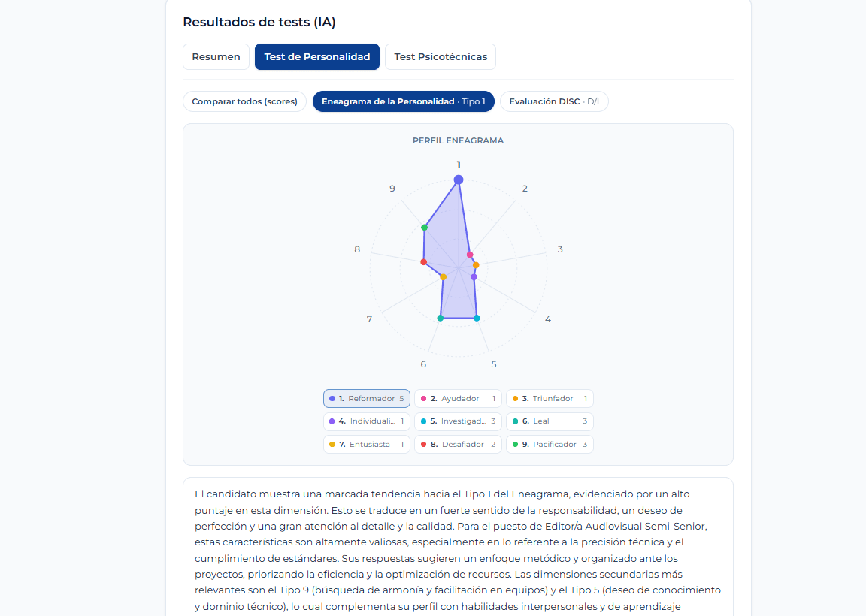Viewport: 866px width, 616px height.
Task: Click the green data point on axis 9
Action: point(424,228)
